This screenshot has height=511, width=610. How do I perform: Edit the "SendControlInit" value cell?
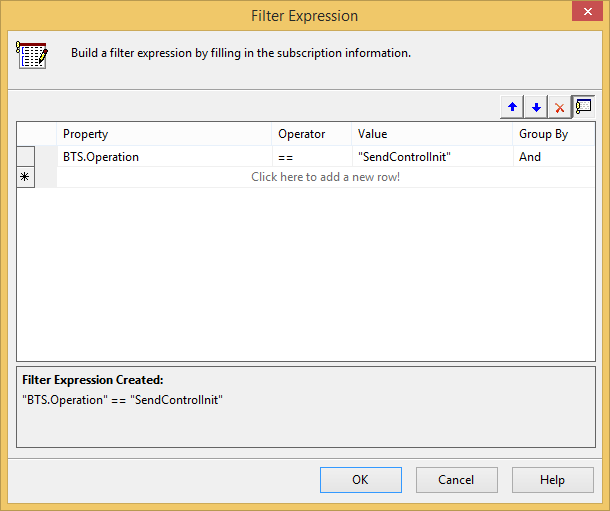tap(433, 157)
